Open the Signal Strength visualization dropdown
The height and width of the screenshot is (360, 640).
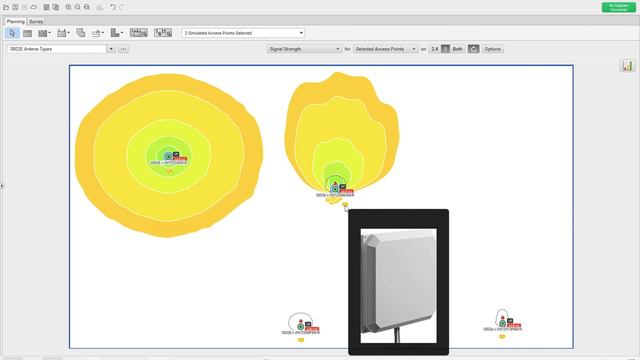(304, 49)
